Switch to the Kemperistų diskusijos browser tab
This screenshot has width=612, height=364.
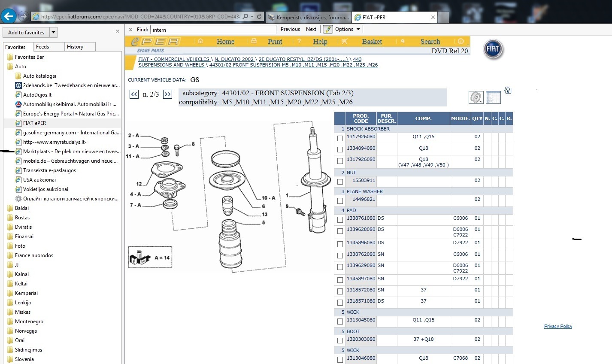[309, 17]
